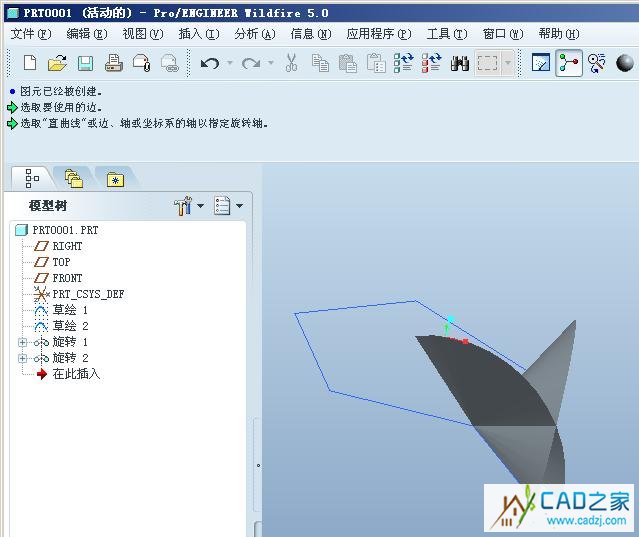Viewport: 639px width, 537px height.
Task: Click the Regenerate model icon
Action: click(x=404, y=64)
